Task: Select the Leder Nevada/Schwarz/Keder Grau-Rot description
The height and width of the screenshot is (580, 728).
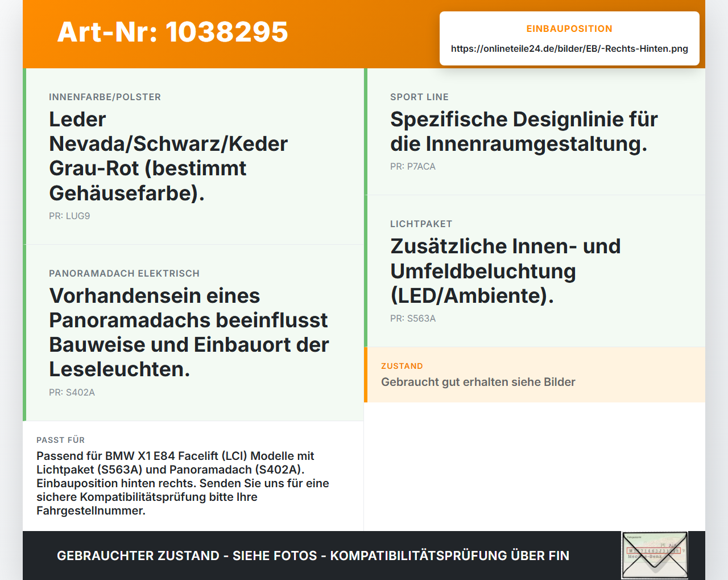Action: point(168,156)
